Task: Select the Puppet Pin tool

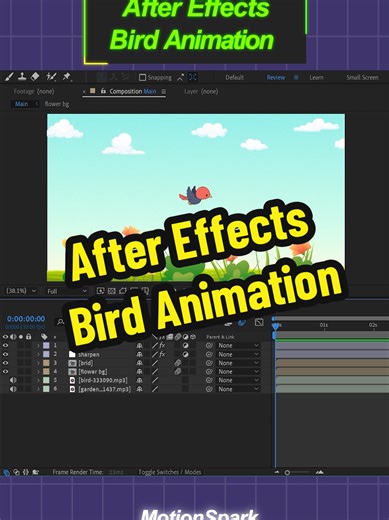Action: coord(67,77)
